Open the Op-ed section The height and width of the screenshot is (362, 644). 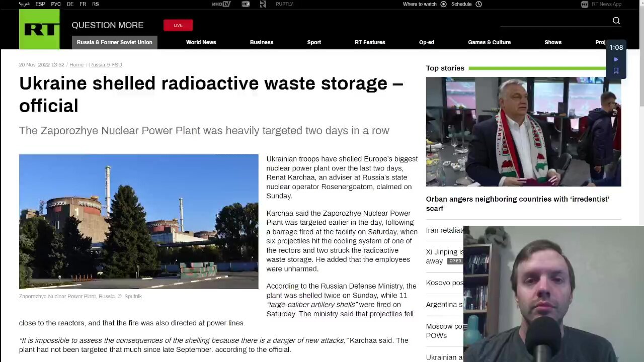tap(427, 42)
